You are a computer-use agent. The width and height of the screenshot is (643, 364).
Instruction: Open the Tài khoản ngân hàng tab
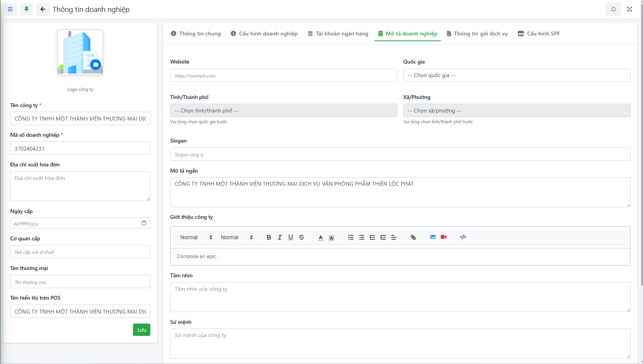point(338,34)
